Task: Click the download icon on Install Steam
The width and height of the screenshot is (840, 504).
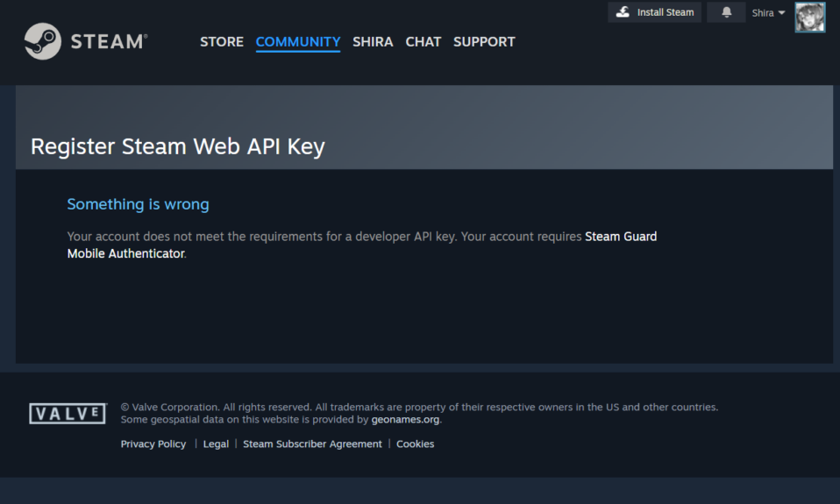Action: point(623,11)
